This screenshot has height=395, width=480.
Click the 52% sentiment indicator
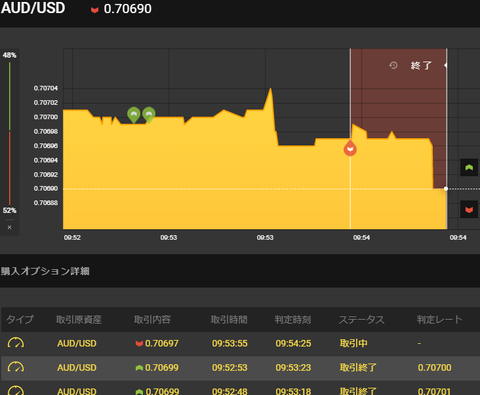point(9,211)
